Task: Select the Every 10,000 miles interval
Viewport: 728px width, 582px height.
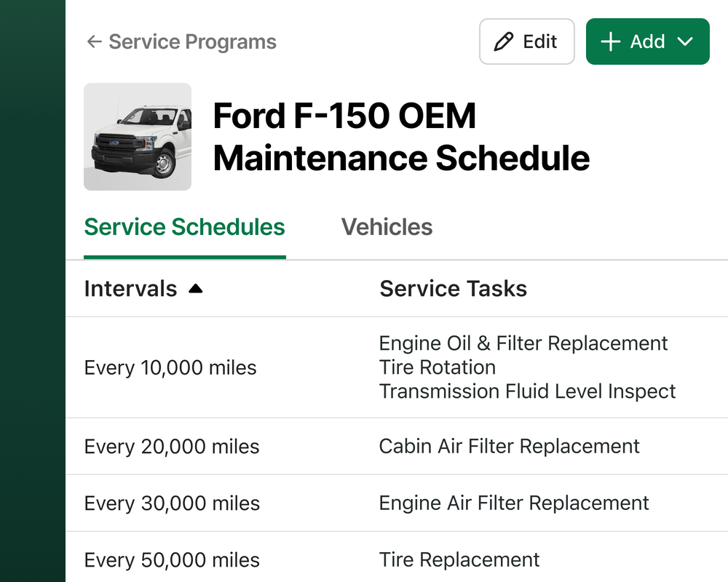Action: (x=170, y=367)
